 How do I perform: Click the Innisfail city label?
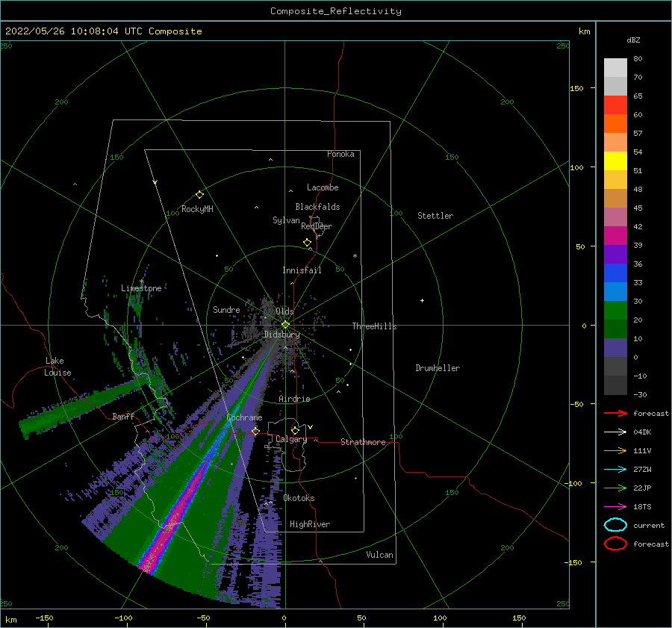(302, 270)
